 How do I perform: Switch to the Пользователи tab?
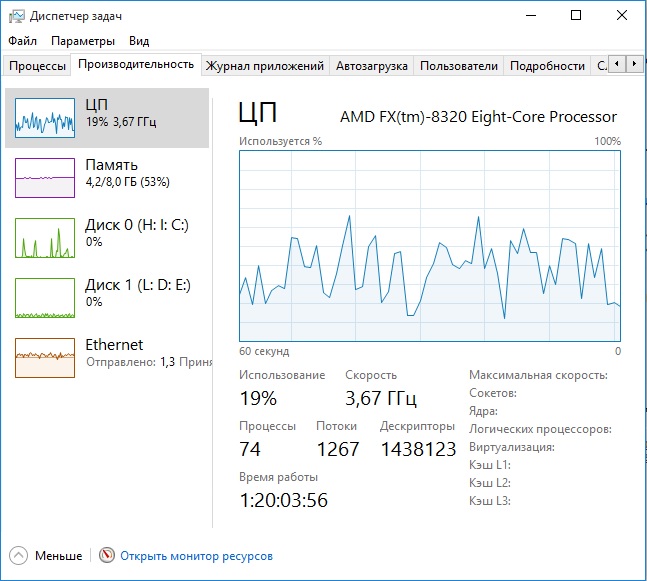tap(458, 66)
